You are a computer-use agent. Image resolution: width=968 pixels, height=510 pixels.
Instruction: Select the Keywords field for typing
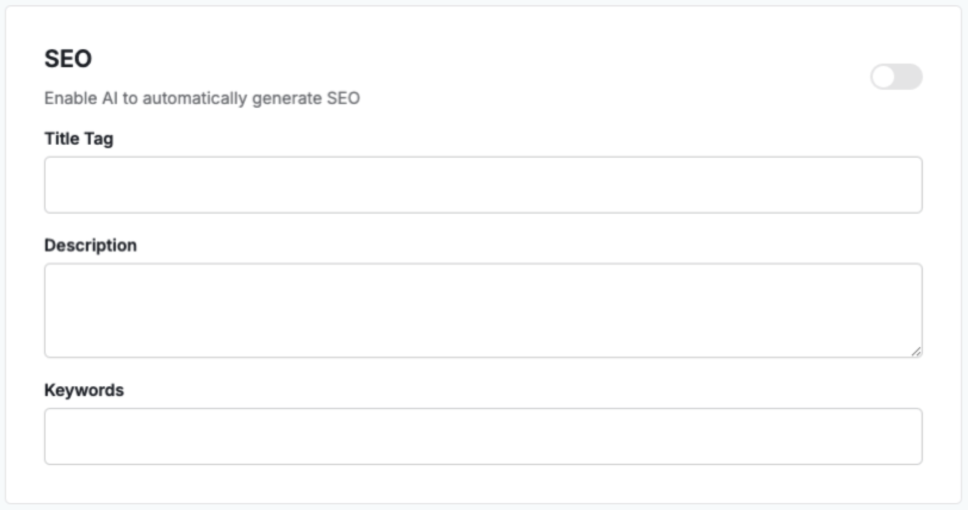click(483, 436)
